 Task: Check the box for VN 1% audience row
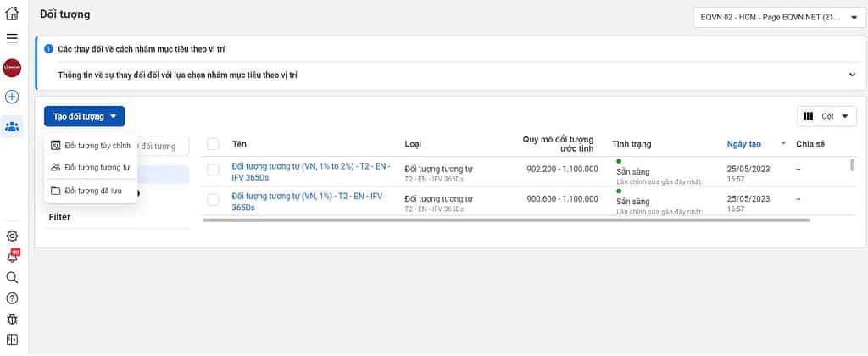coord(213,201)
